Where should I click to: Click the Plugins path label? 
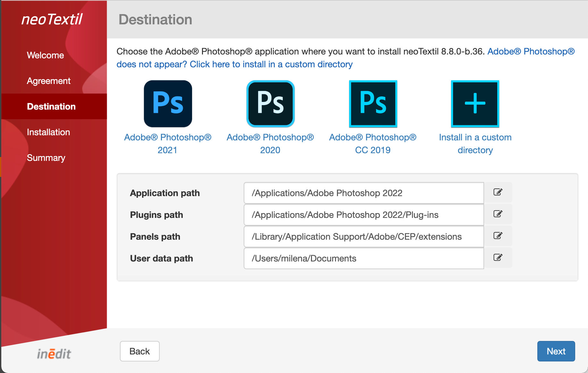pyautogui.click(x=156, y=215)
